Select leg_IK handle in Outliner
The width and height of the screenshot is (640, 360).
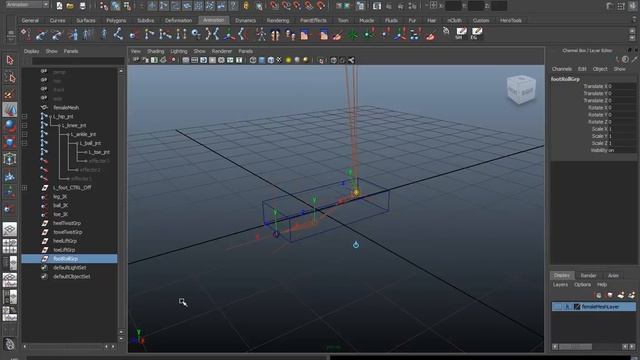pyautogui.click(x=60, y=197)
